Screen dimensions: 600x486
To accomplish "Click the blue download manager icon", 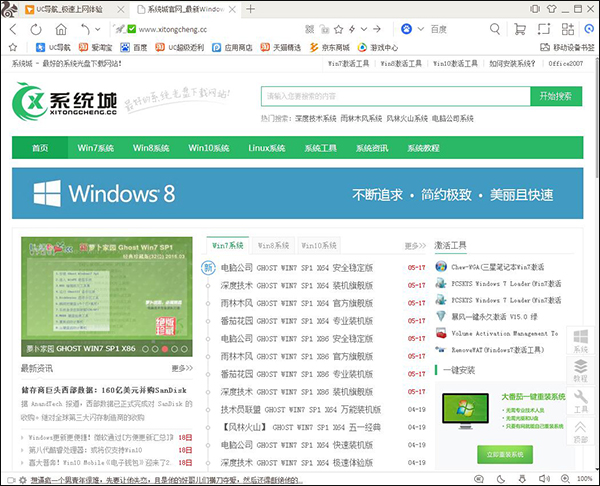I will coord(590,29).
